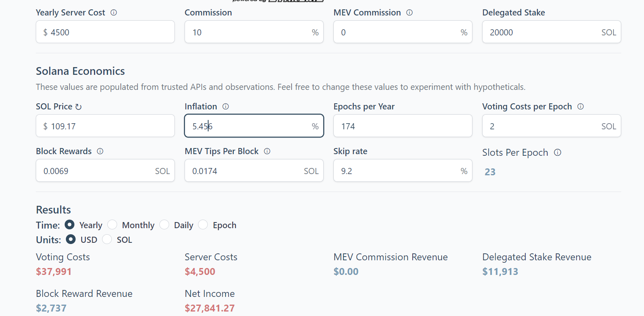The image size is (644, 316).
Task: Click the Net Income value $27,841.27
Action: point(210,308)
